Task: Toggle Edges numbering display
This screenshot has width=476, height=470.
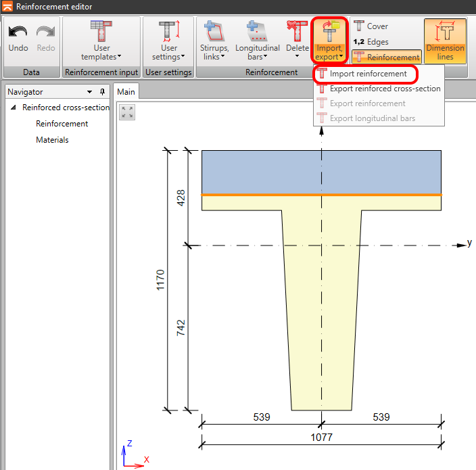Action: click(371, 42)
